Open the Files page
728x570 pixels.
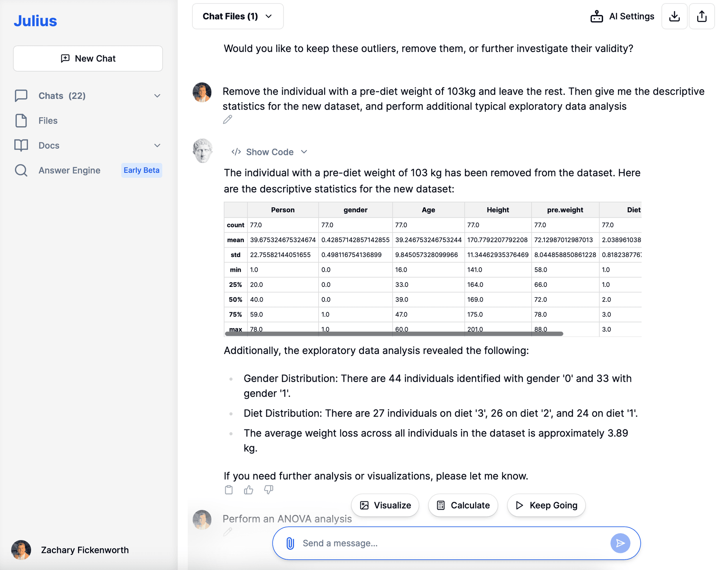click(48, 121)
